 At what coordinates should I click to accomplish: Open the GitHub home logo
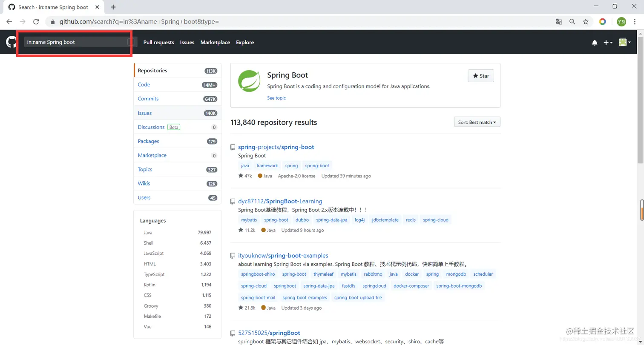(11, 42)
